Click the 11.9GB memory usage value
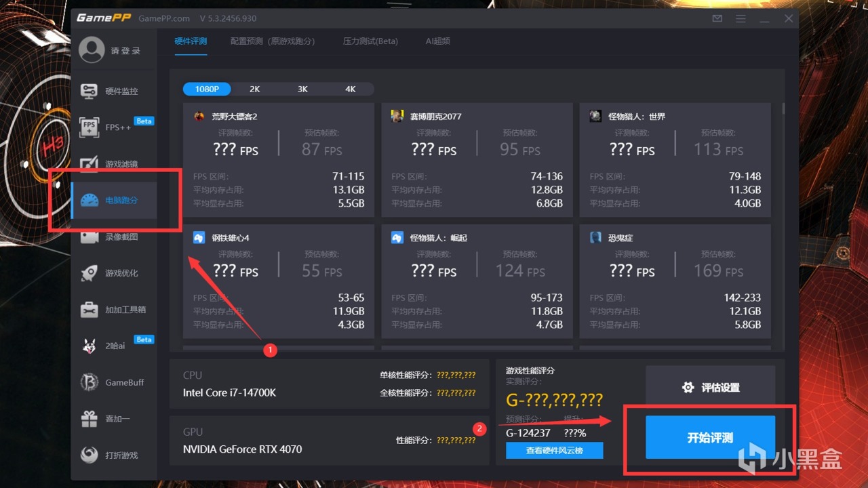Image resolution: width=868 pixels, height=488 pixels. (349, 311)
